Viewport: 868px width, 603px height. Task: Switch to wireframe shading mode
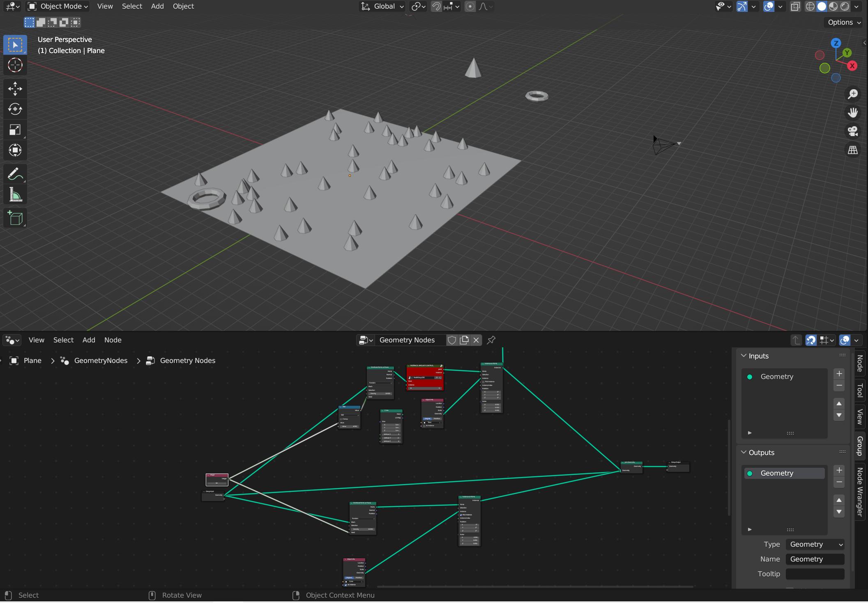(x=810, y=6)
